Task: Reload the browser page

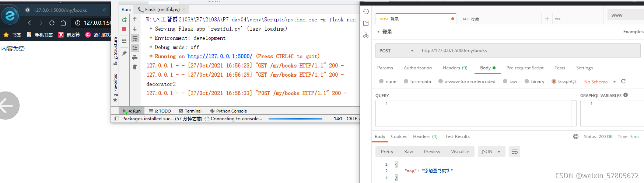Action: pos(52,23)
